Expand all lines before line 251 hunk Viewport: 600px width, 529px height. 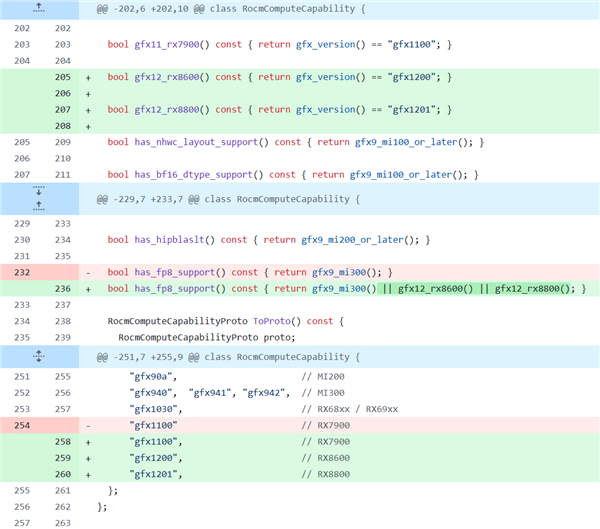click(39, 356)
